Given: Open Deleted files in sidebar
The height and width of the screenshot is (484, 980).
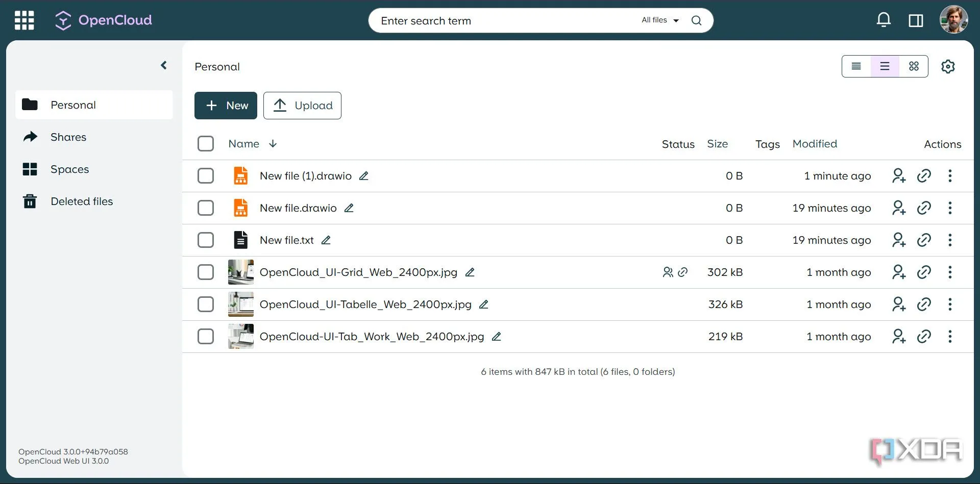Looking at the screenshot, I should pyautogui.click(x=94, y=201).
